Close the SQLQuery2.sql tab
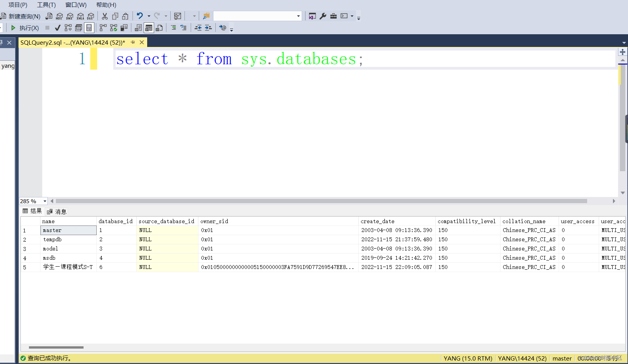 pyautogui.click(x=142, y=42)
